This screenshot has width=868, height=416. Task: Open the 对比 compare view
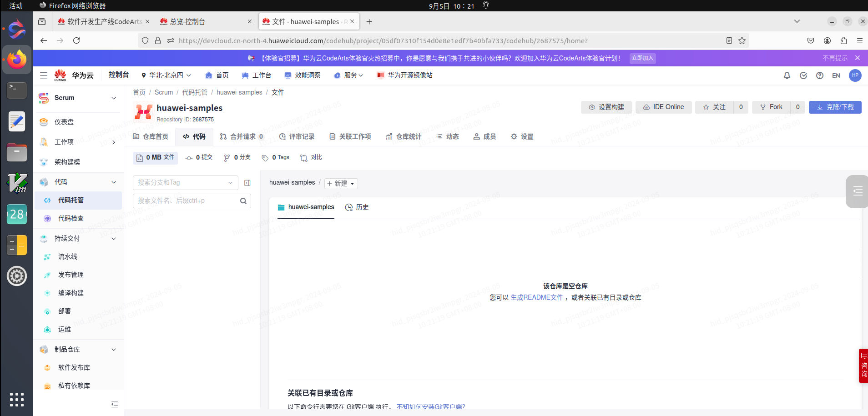tap(311, 157)
